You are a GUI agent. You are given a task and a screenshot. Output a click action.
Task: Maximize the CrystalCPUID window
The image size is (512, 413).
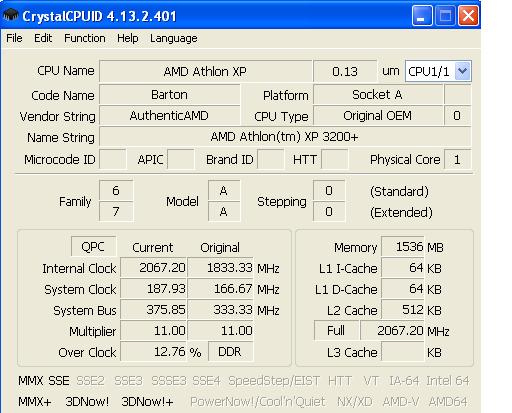coord(445,16)
